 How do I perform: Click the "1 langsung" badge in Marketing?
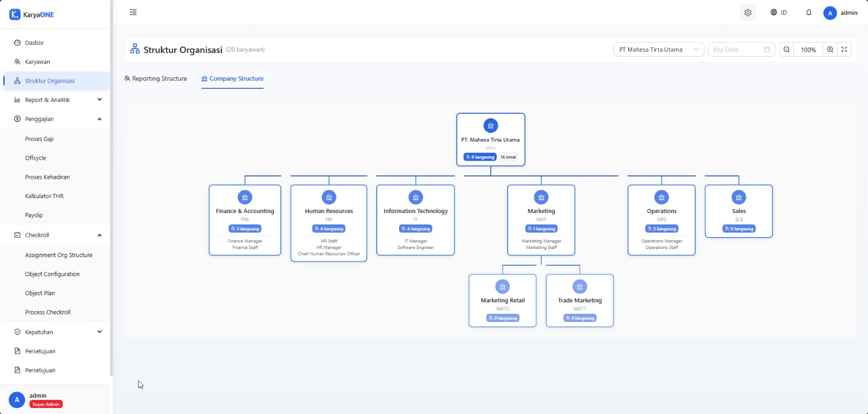[x=541, y=229]
